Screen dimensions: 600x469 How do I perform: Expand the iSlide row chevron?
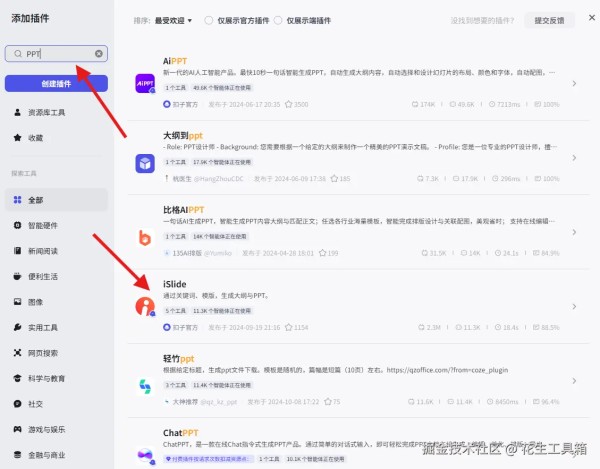pyautogui.click(x=574, y=306)
